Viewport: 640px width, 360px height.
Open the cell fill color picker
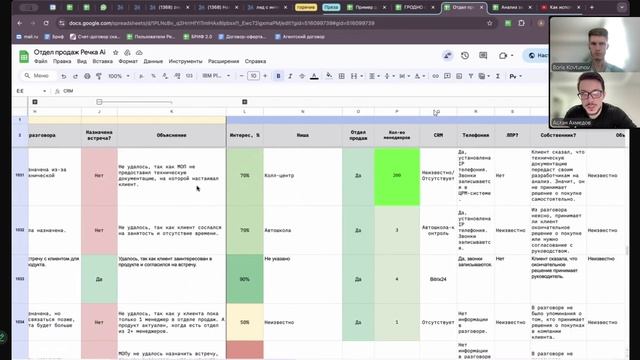329,76
